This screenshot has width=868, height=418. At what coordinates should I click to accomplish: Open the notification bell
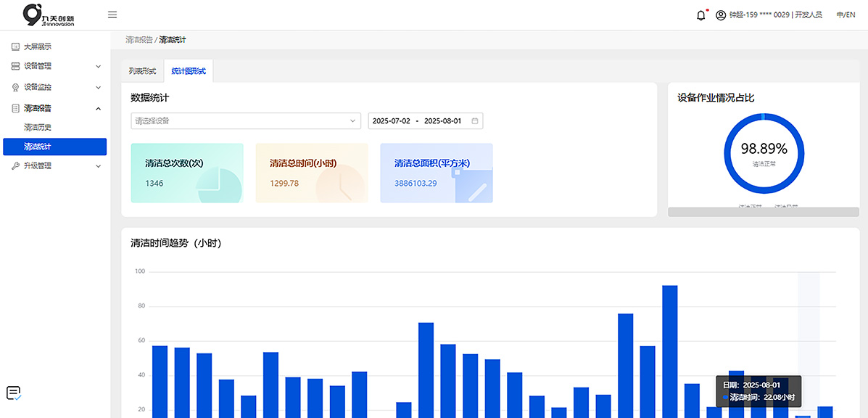tap(700, 15)
